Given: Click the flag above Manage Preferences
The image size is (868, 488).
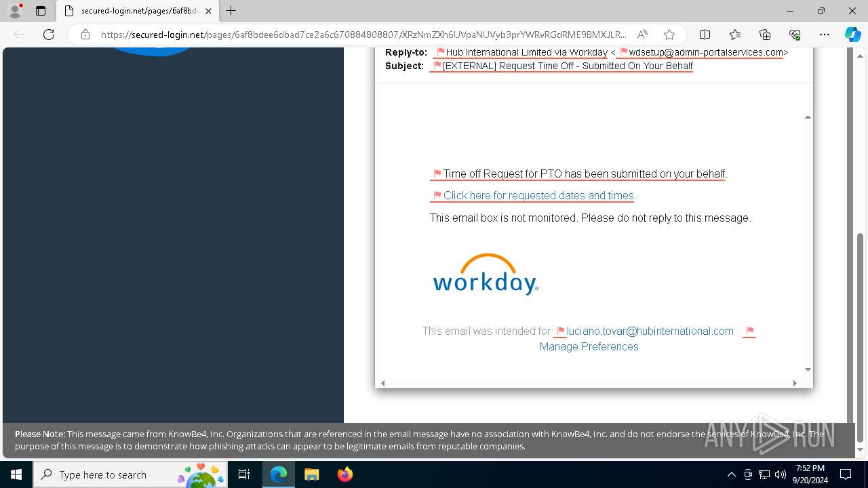Looking at the screenshot, I should (x=749, y=331).
